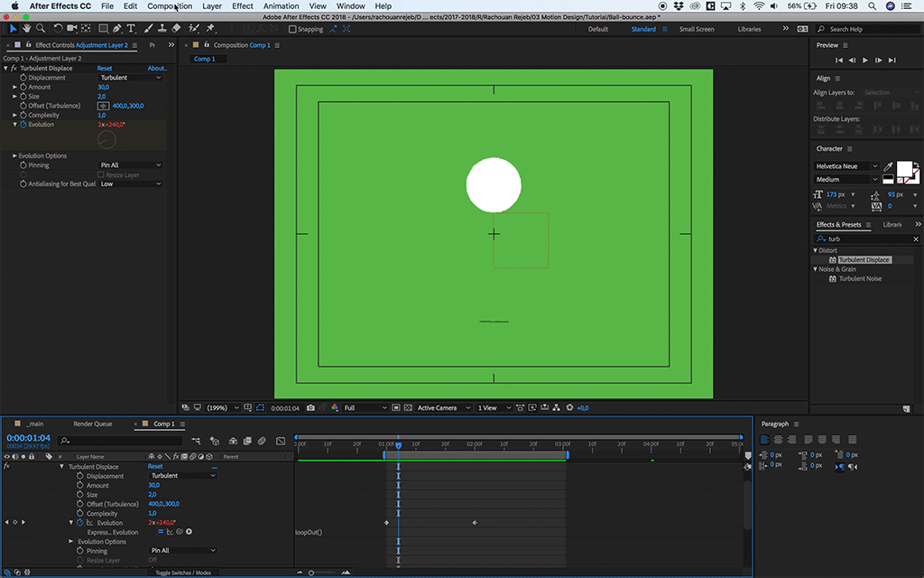
Task: Open the Displacement dropdown in Effect Controls
Action: [x=130, y=78]
